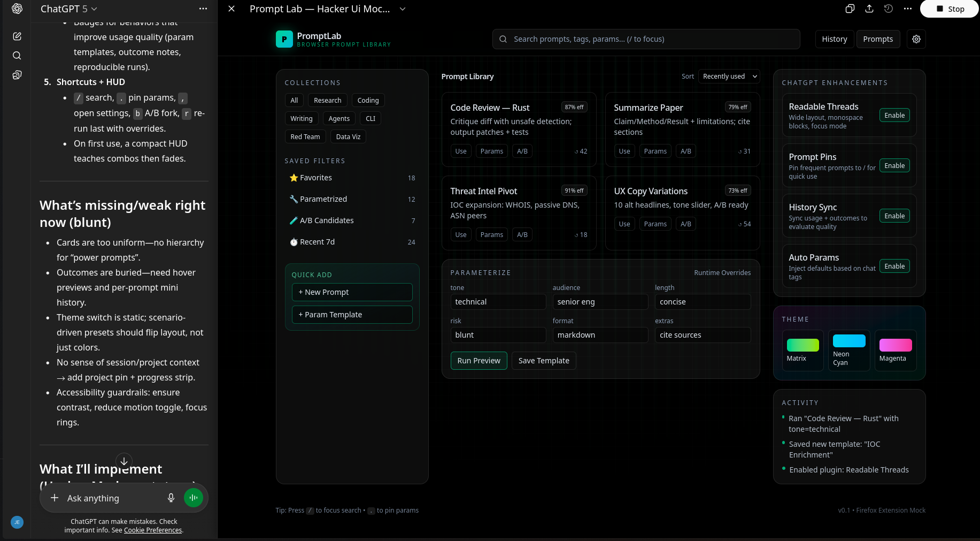980x541 pixels.
Task: Select the Magenta theme swatch
Action: click(x=896, y=350)
